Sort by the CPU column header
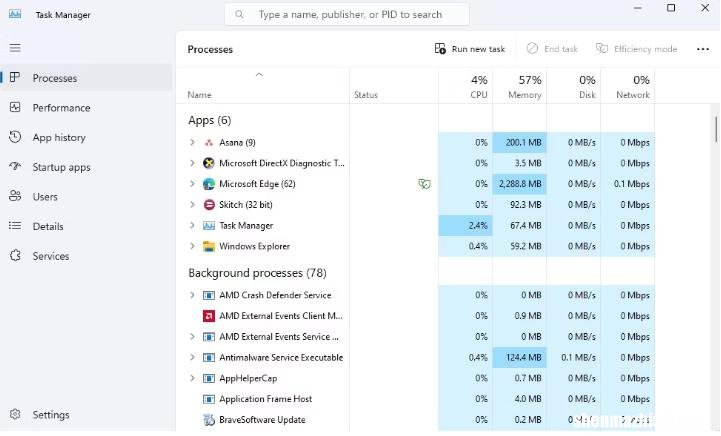The height and width of the screenshot is (436, 721). pos(466,86)
